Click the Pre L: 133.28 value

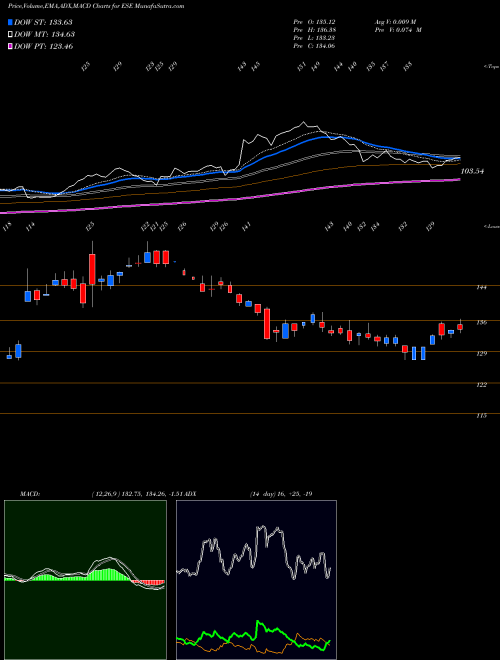click(x=314, y=38)
